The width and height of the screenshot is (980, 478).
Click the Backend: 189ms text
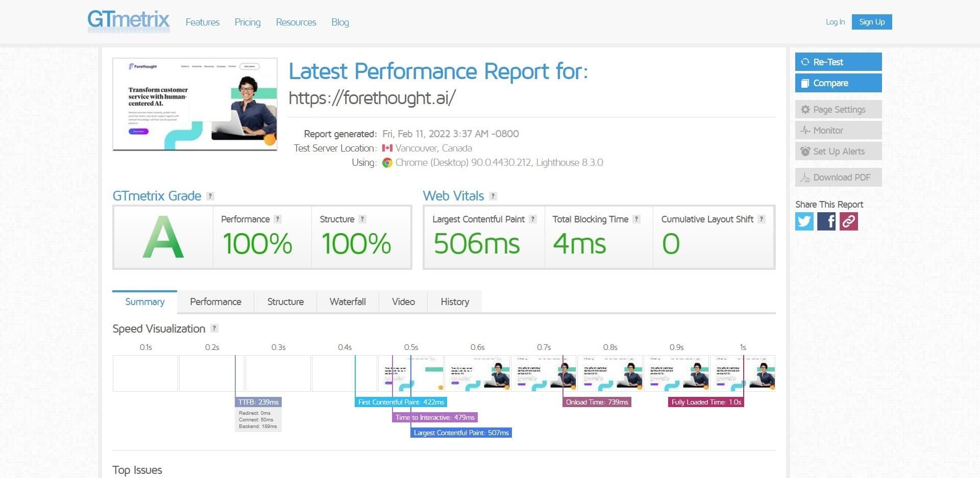point(258,426)
